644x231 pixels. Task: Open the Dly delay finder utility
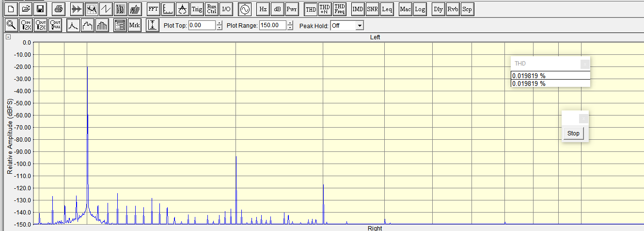pos(439,9)
